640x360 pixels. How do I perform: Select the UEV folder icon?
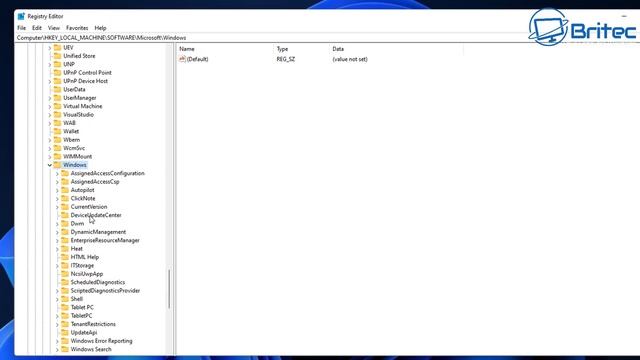click(58, 47)
